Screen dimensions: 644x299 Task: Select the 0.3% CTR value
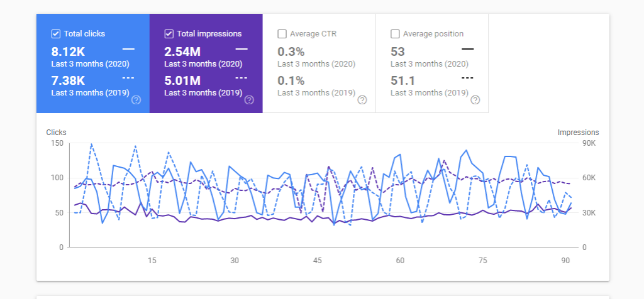click(x=291, y=52)
